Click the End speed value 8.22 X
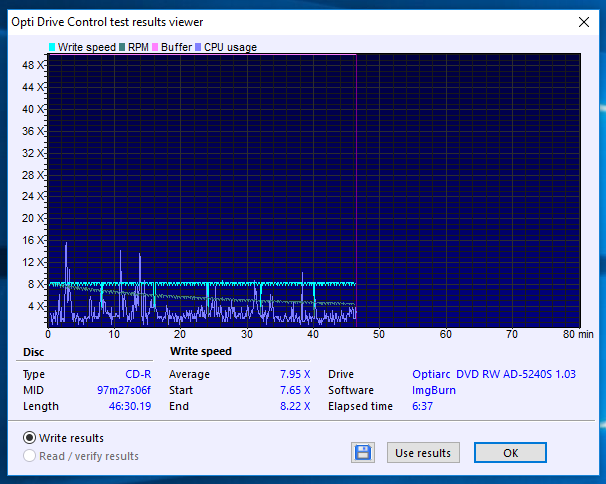 pyautogui.click(x=295, y=406)
